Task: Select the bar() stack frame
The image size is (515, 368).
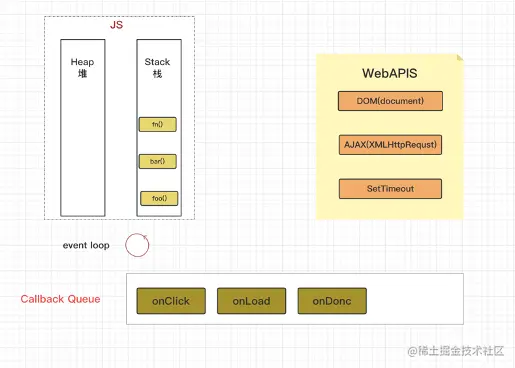Action: pyautogui.click(x=158, y=161)
